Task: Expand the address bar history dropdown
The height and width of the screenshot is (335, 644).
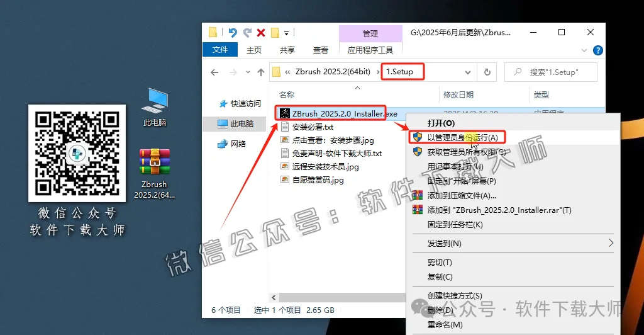Action: pyautogui.click(x=468, y=72)
